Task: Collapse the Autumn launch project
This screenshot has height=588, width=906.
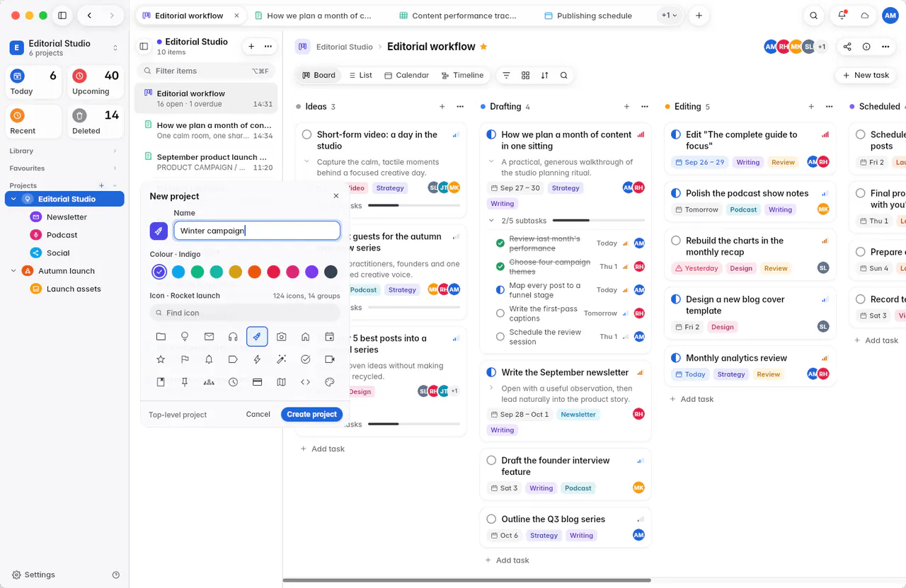Action: (x=13, y=270)
